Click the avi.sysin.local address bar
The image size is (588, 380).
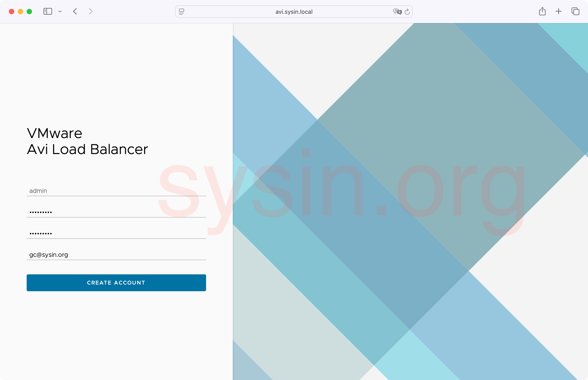[294, 12]
